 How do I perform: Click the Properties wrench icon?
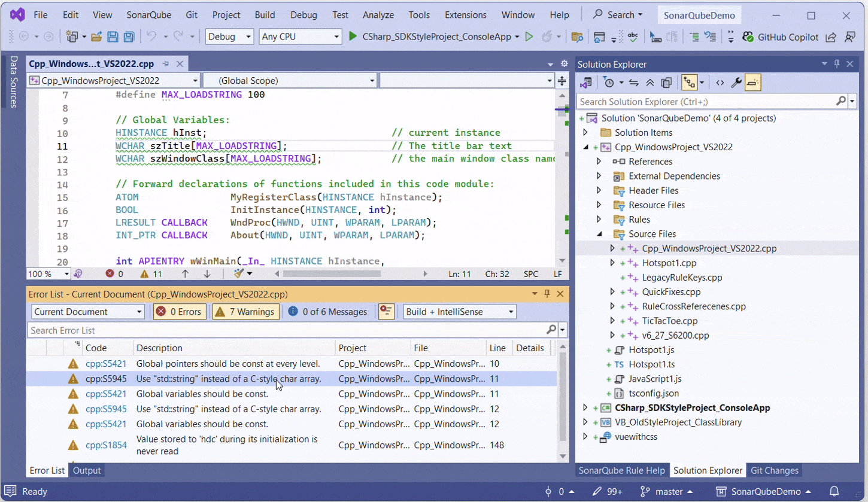[x=736, y=83]
